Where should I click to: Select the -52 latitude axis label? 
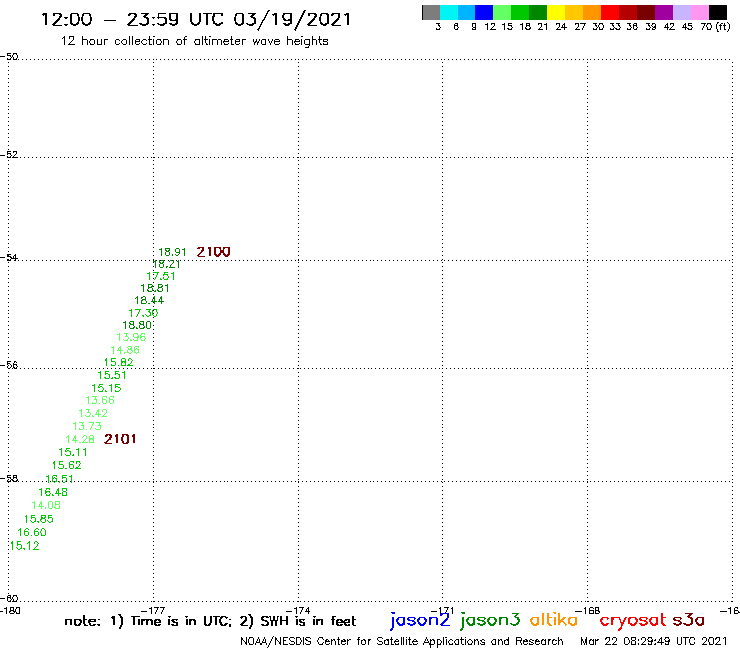[9, 155]
